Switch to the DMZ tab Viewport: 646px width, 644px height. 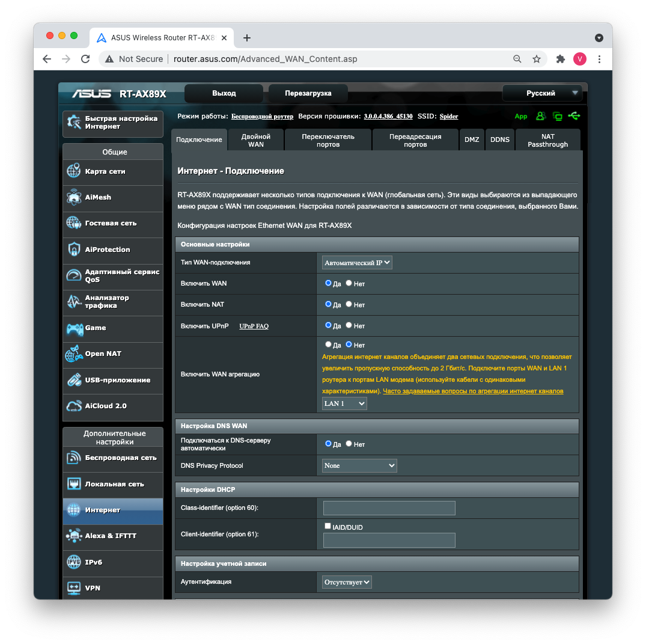tap(472, 140)
